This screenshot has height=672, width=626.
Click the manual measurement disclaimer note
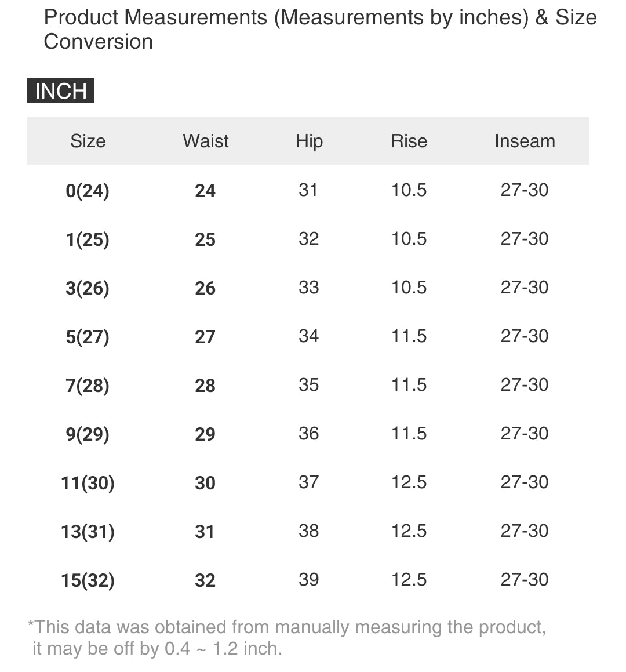tap(287, 638)
